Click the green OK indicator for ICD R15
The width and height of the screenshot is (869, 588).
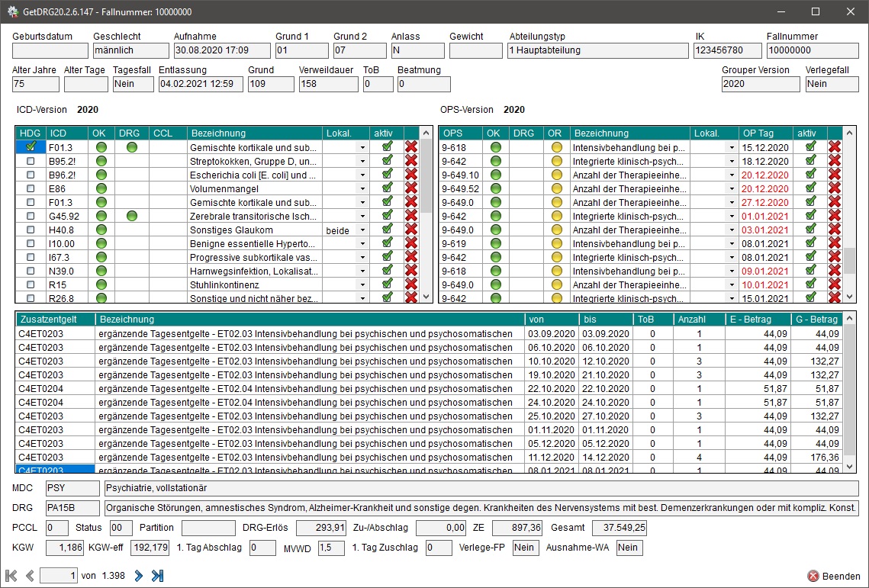pyautogui.click(x=101, y=284)
